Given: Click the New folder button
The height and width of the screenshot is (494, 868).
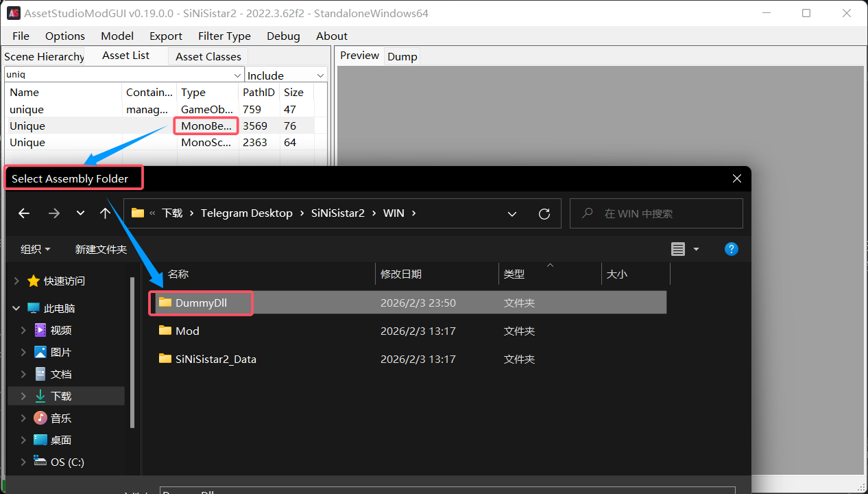Looking at the screenshot, I should pyautogui.click(x=101, y=249).
